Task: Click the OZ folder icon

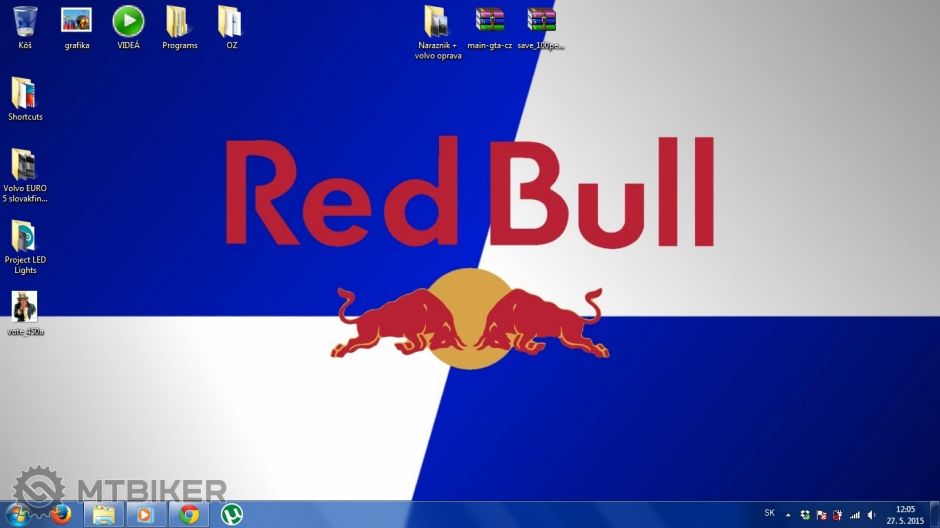Action: (231, 21)
